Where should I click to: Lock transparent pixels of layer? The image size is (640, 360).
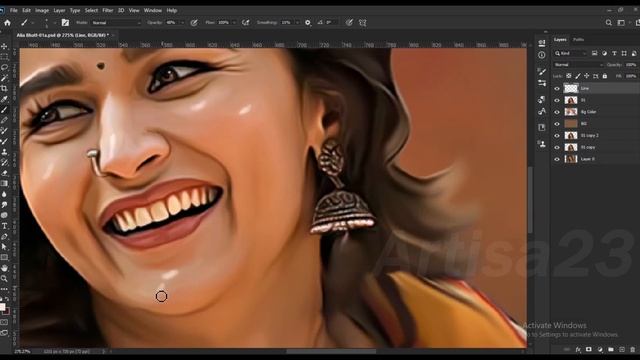pyautogui.click(x=569, y=76)
